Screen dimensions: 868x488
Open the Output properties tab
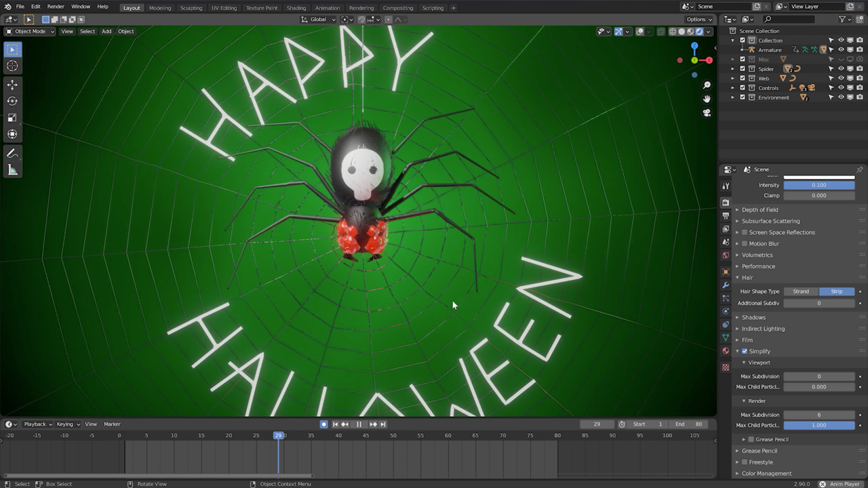[726, 216]
